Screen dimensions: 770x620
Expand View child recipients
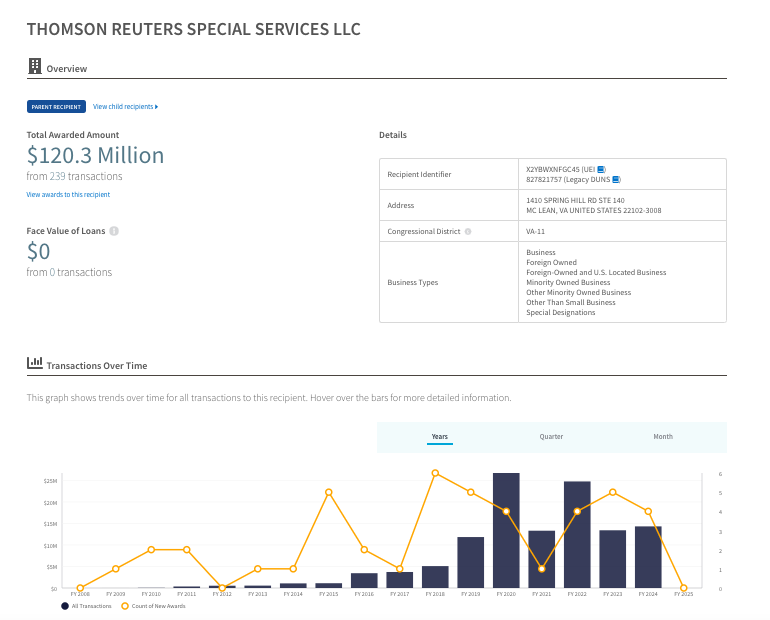click(125, 106)
